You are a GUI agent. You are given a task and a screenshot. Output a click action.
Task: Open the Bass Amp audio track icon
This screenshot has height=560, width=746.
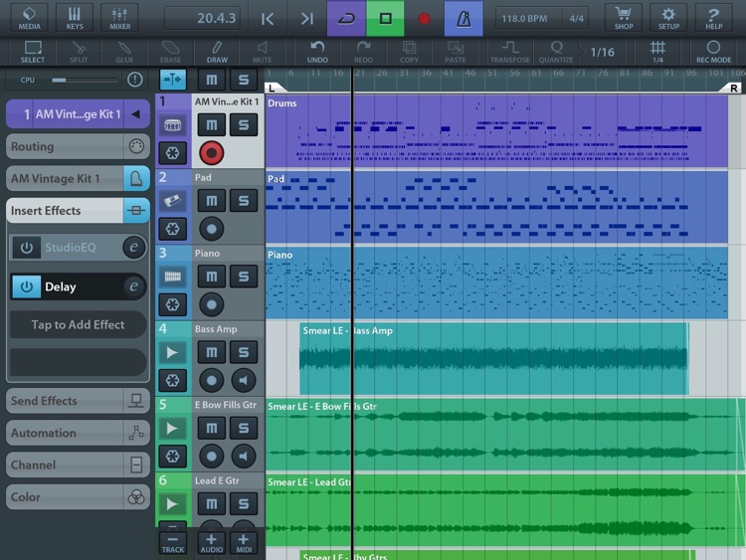tap(173, 352)
